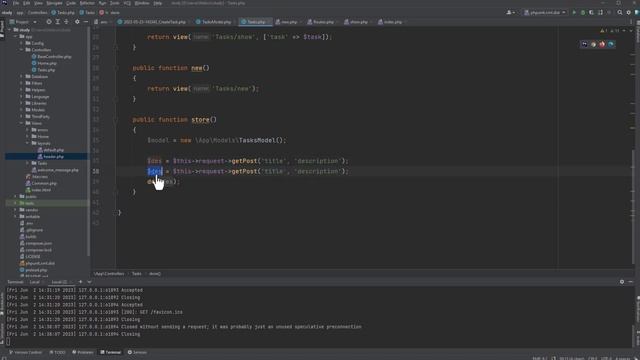Open Terminal panel settings gear
Screen dimensions: 640x360
622,282
